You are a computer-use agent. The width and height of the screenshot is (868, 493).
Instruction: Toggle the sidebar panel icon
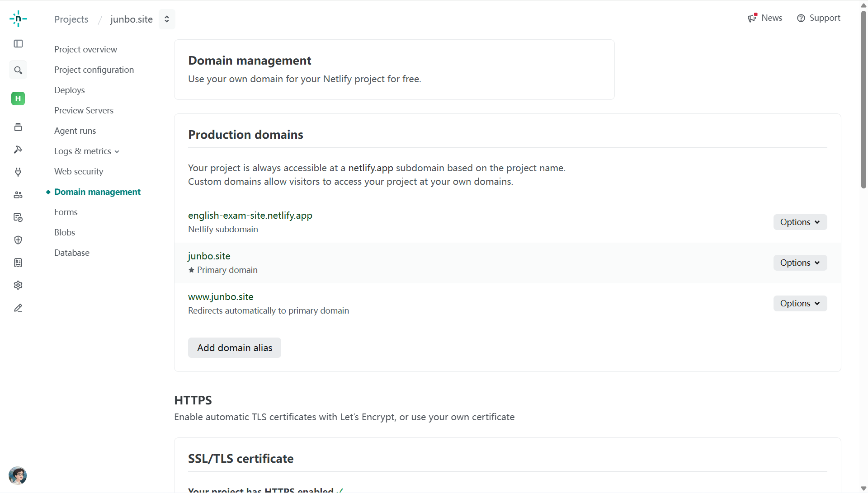(x=18, y=44)
